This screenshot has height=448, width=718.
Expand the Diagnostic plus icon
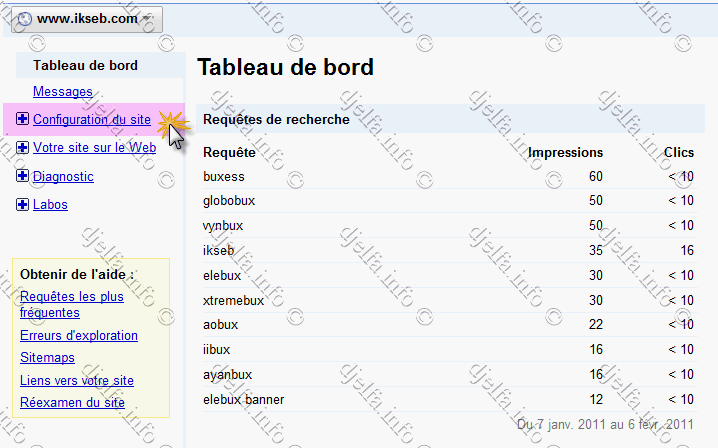22,175
